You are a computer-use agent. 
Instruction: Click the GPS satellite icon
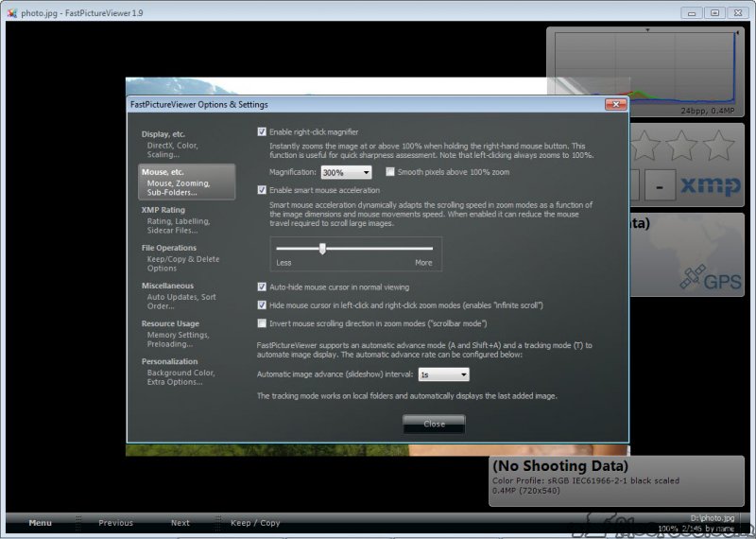693,277
